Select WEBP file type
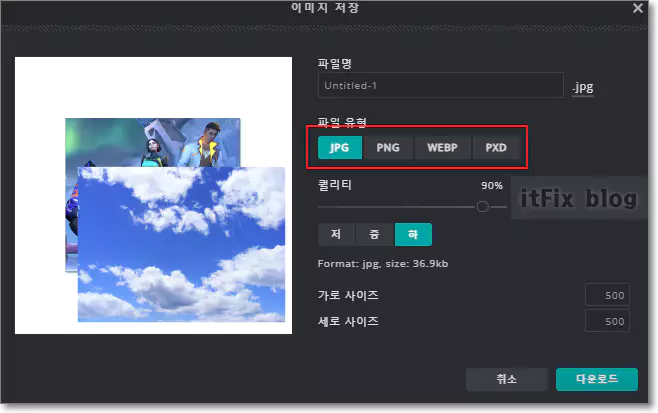Viewport: 658px width, 413px height. pos(442,147)
